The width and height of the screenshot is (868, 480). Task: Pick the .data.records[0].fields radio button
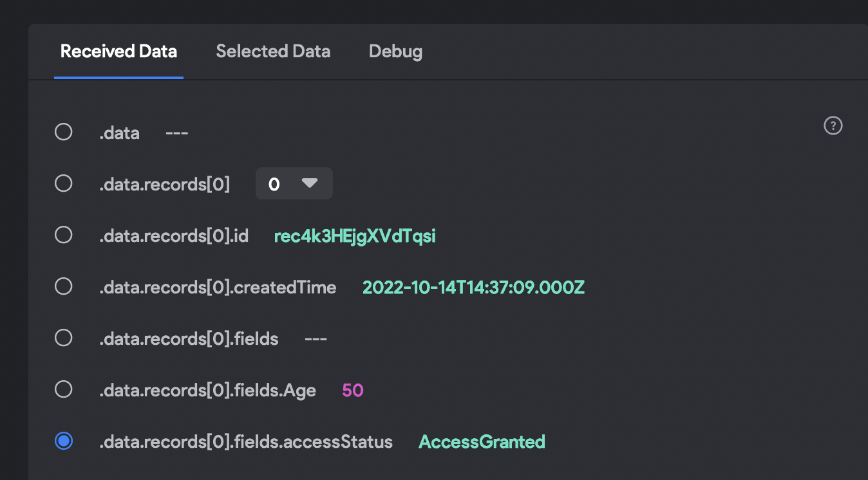(x=63, y=338)
